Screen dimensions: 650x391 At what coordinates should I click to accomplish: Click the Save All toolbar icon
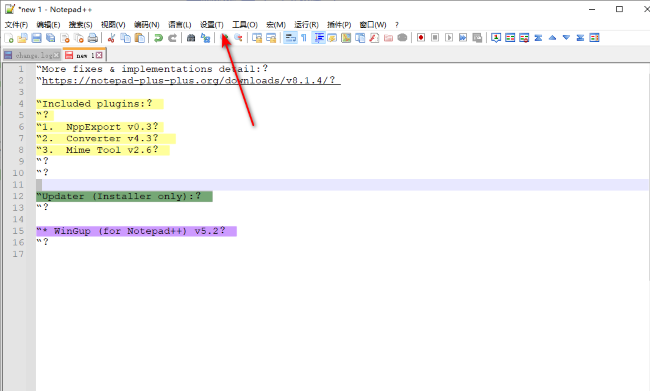pyautogui.click(x=51, y=38)
